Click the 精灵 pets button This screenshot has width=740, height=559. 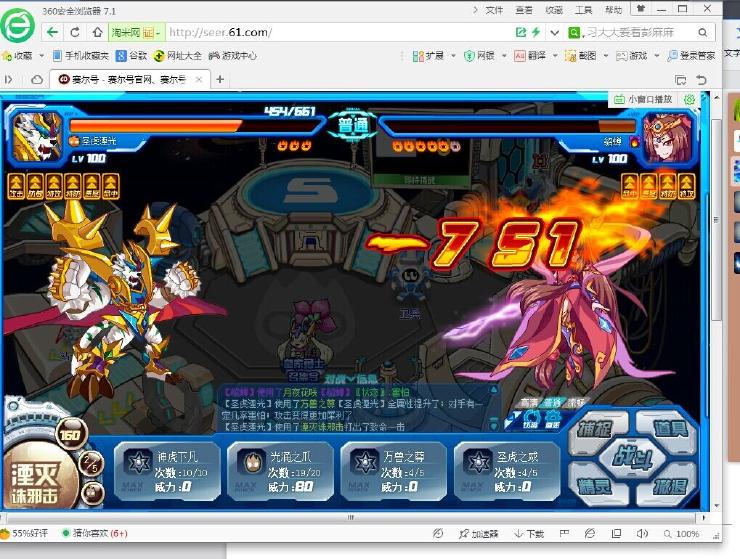[x=596, y=486]
